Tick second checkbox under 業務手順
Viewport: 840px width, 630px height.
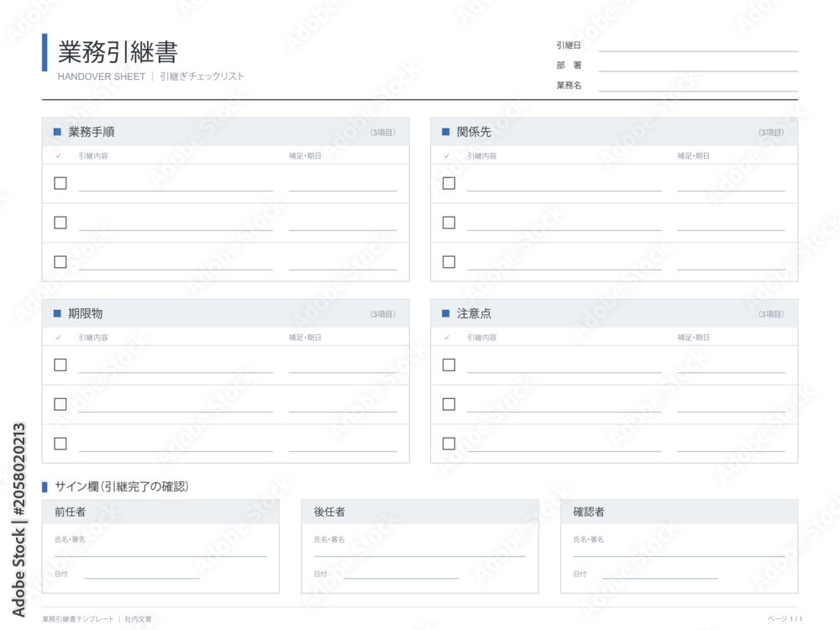pos(60,223)
